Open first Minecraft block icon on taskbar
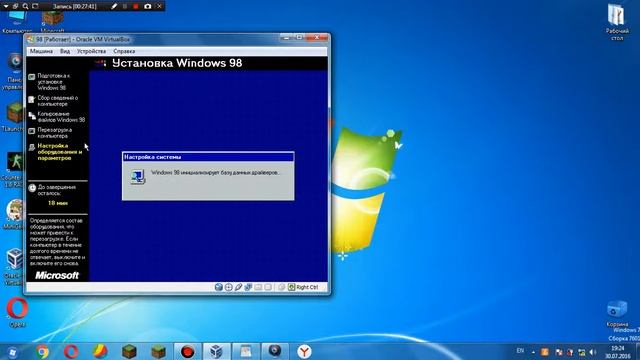 point(129,352)
